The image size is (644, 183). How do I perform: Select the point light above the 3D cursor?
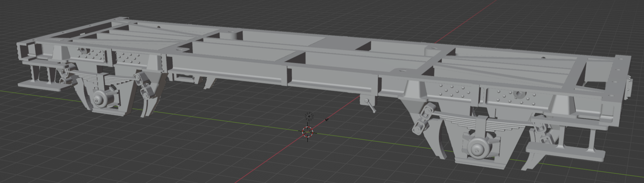[x=309, y=116]
